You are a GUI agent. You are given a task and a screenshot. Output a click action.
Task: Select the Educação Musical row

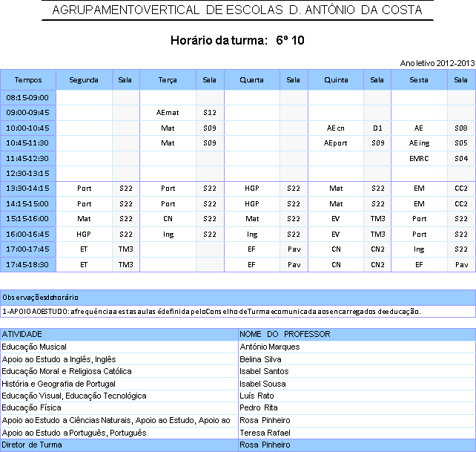[x=238, y=347]
